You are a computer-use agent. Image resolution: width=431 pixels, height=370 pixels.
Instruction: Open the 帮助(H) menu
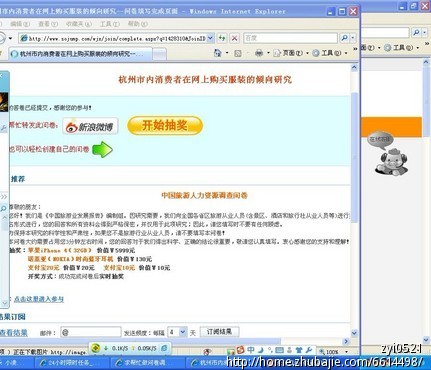point(138,24)
